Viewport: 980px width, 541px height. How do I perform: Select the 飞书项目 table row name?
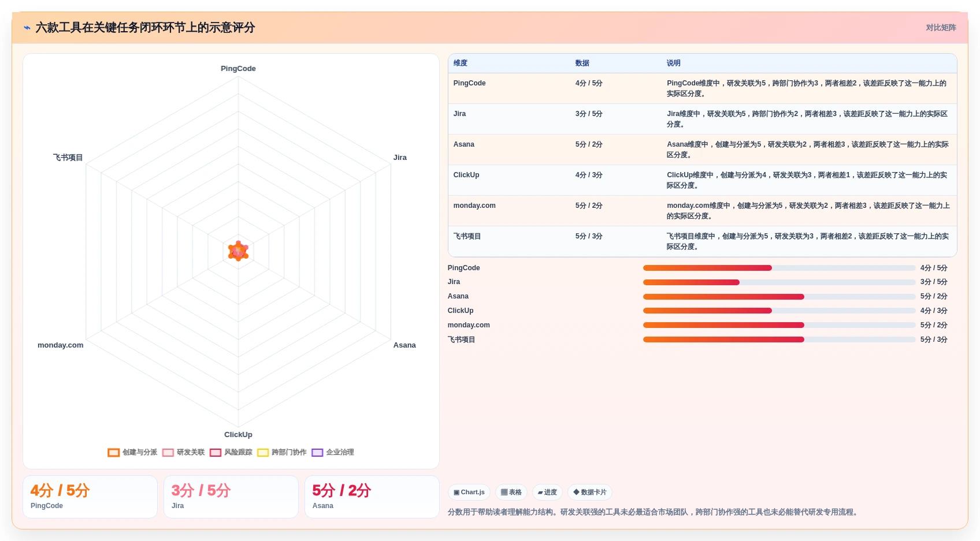pyautogui.click(x=467, y=236)
